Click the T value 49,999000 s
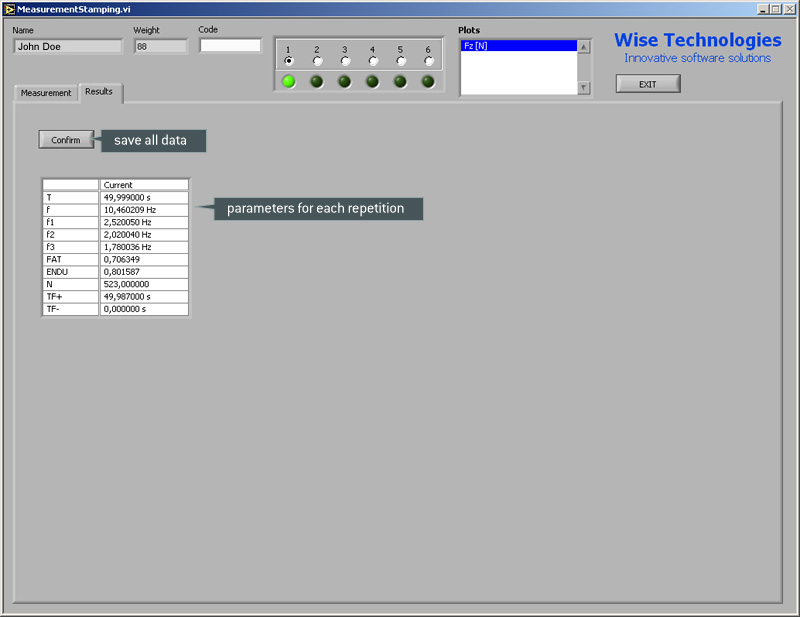800x617 pixels. point(144,198)
